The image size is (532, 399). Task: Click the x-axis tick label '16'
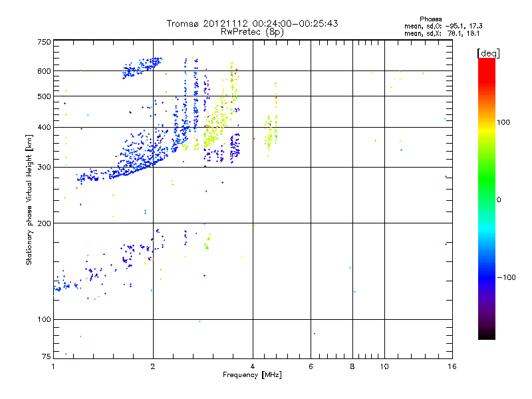coord(452,366)
